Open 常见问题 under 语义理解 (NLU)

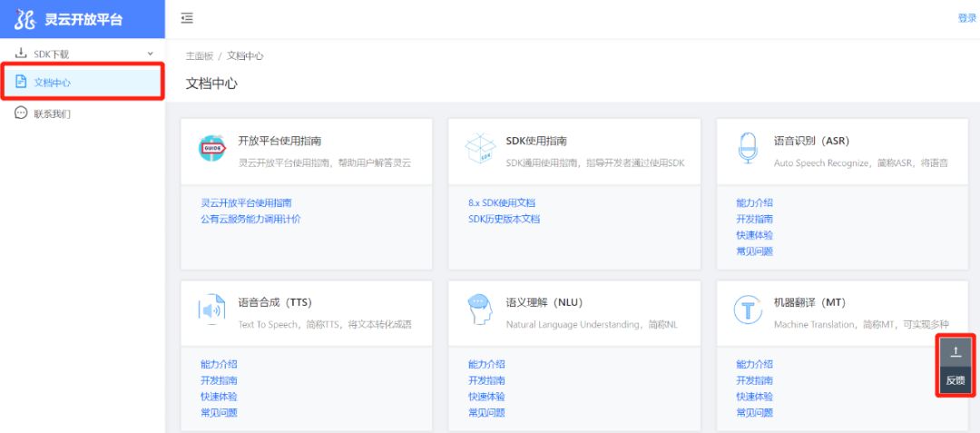pyautogui.click(x=486, y=413)
